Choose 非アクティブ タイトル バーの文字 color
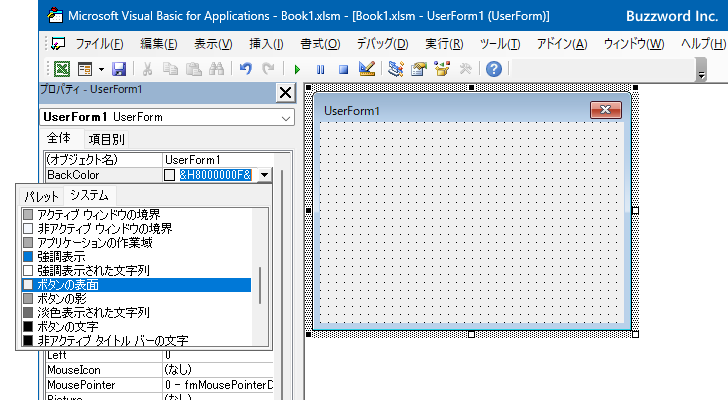The image size is (728, 400). 136,340
